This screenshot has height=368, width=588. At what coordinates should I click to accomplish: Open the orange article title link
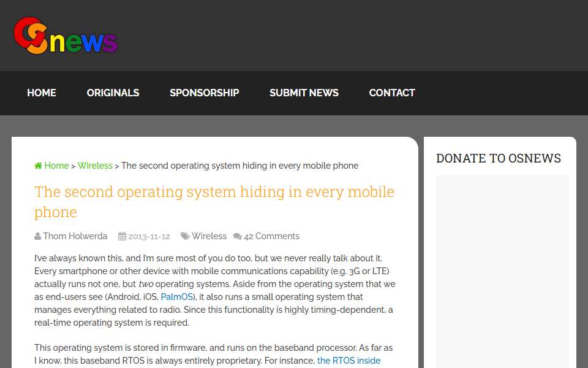click(214, 202)
